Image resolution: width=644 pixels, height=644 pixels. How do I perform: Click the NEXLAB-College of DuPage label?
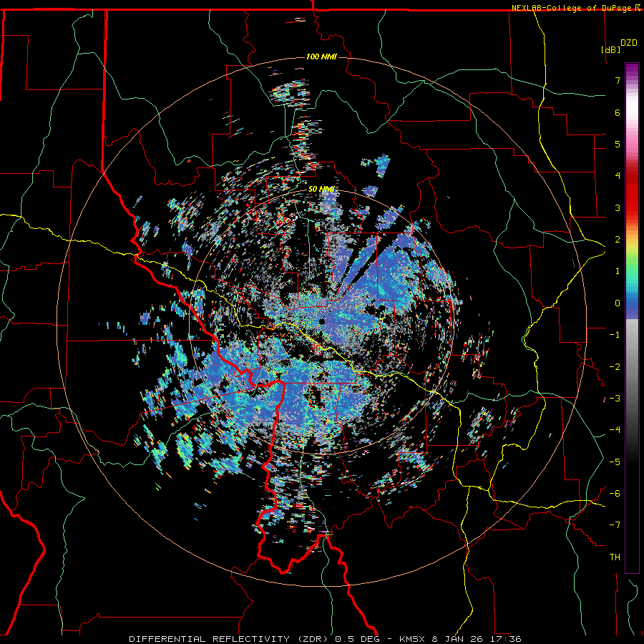572,8
